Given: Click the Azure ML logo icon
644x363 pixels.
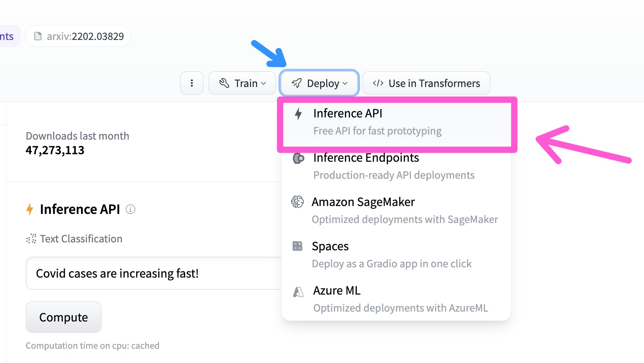Looking at the screenshot, I should click(x=298, y=292).
